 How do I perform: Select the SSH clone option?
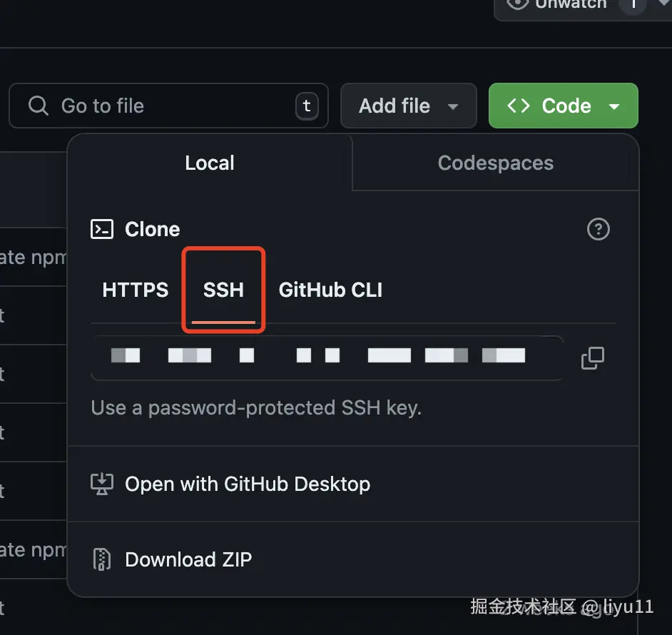[223, 290]
